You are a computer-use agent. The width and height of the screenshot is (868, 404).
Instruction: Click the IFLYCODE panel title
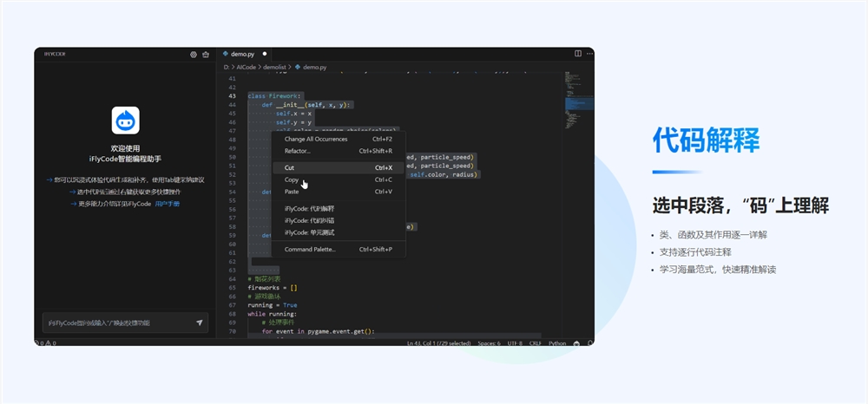(55, 54)
